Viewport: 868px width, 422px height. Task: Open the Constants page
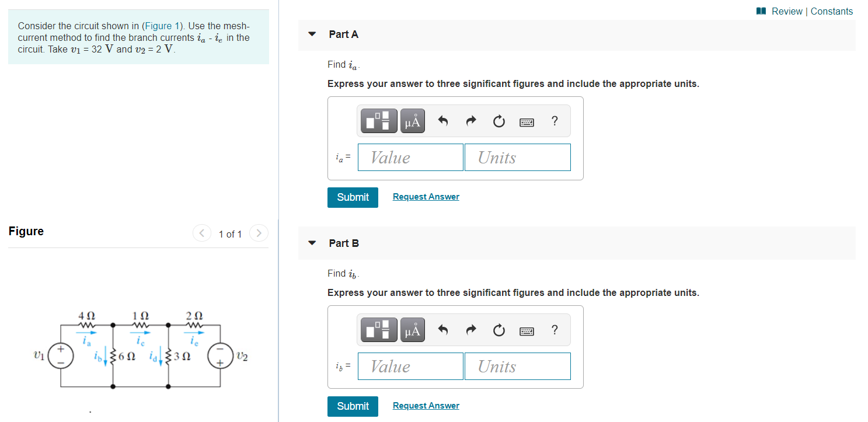click(831, 11)
